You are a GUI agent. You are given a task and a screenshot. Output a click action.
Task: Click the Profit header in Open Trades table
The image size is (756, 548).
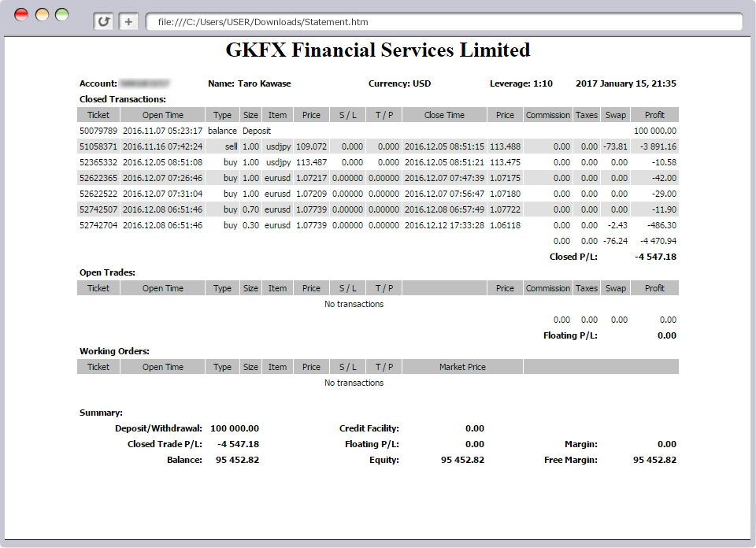[x=654, y=288]
